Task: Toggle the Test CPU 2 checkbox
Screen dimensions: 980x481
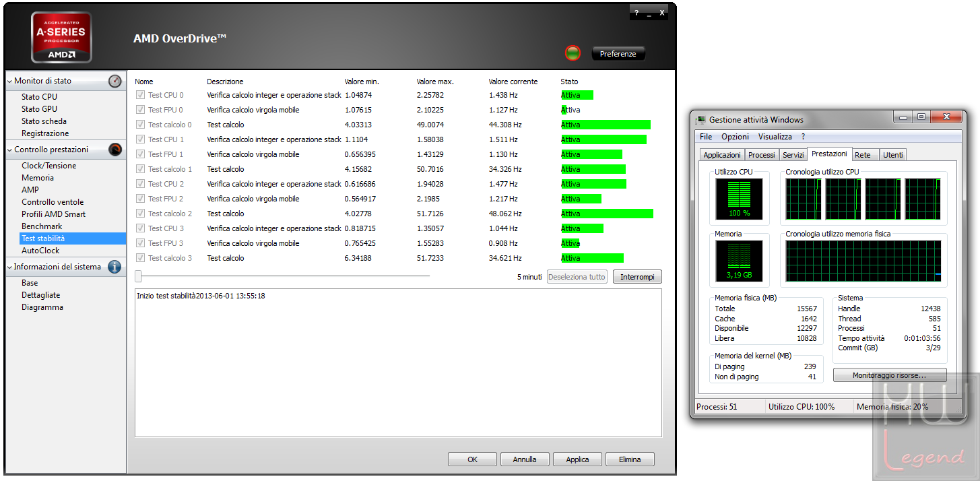Action: coord(140,184)
